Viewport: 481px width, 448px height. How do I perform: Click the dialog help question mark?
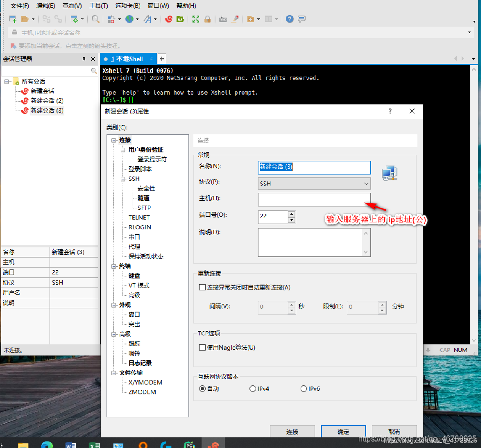[390, 111]
